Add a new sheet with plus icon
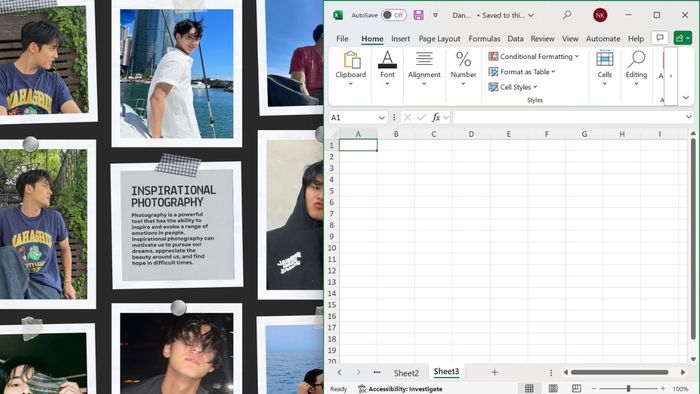 coord(494,372)
